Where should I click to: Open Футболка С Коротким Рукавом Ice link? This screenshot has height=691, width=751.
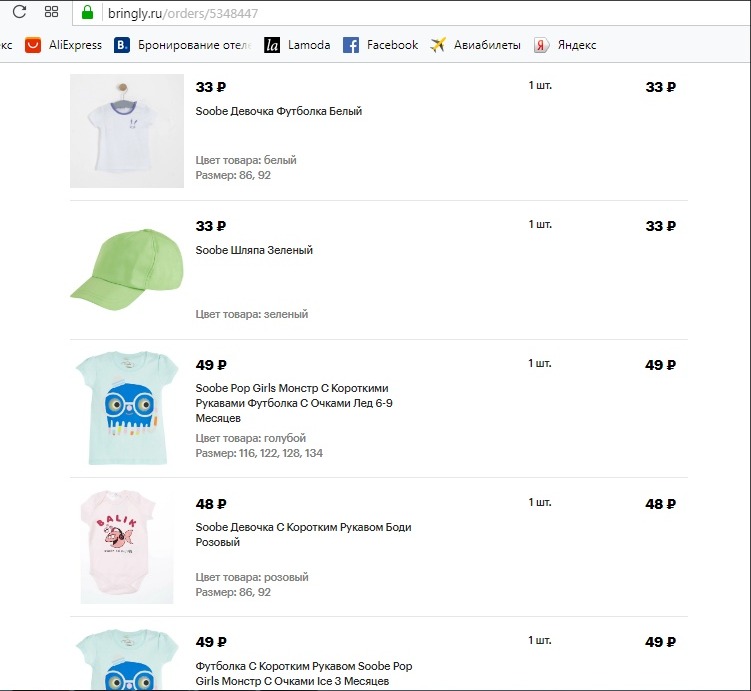click(x=304, y=673)
